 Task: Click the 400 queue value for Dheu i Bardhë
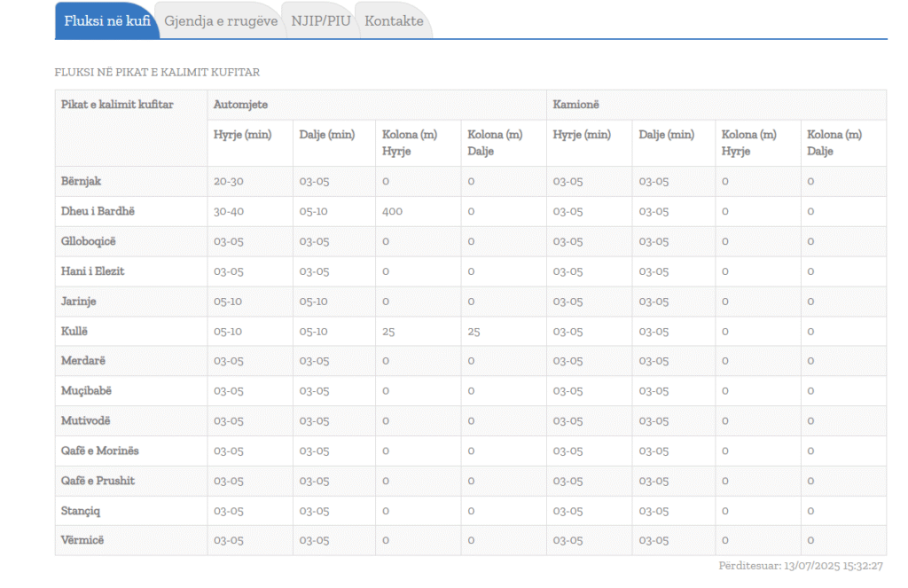[393, 211]
